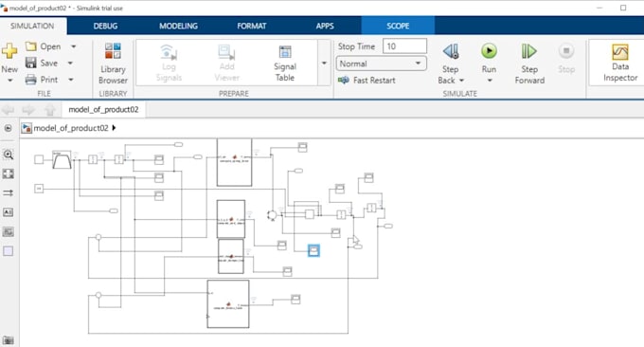Click the Log Signals button
The width and height of the screenshot is (644, 347).
(169, 63)
